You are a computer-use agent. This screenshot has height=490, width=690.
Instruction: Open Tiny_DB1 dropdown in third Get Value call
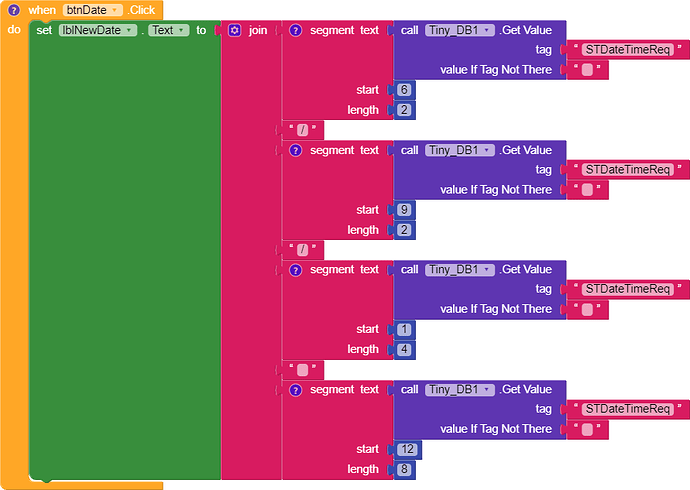point(460,270)
